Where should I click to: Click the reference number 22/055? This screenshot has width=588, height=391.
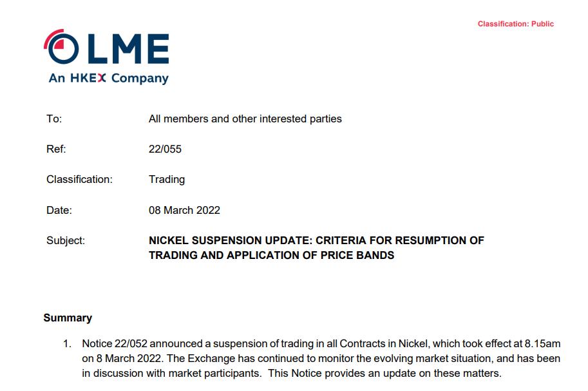click(x=165, y=149)
